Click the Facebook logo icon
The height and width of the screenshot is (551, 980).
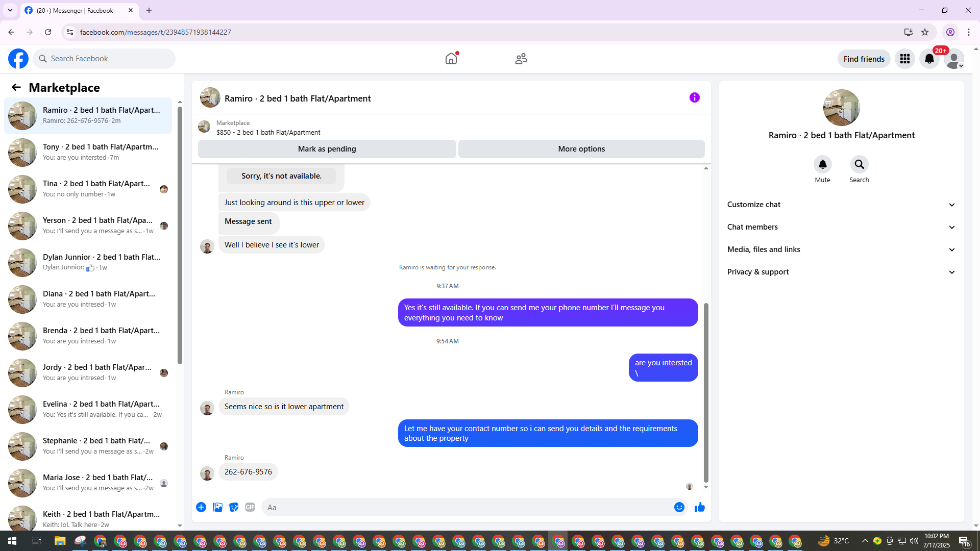click(18, 59)
